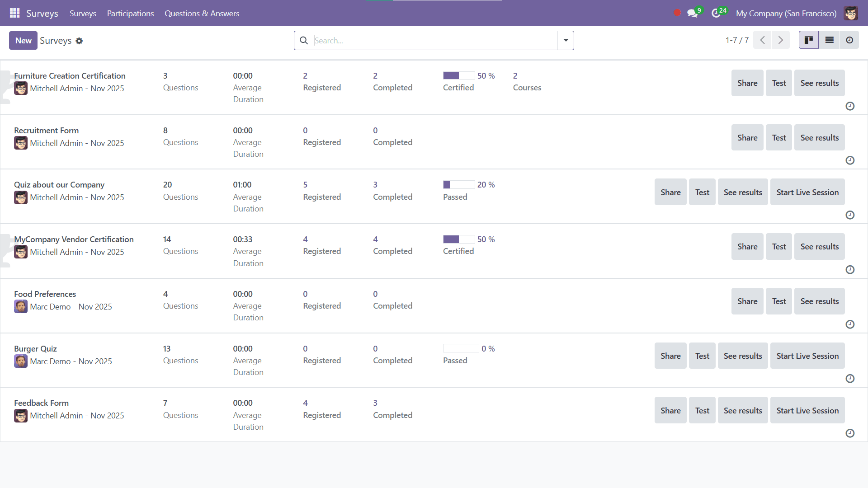Select the kanban view icon

pos(809,40)
